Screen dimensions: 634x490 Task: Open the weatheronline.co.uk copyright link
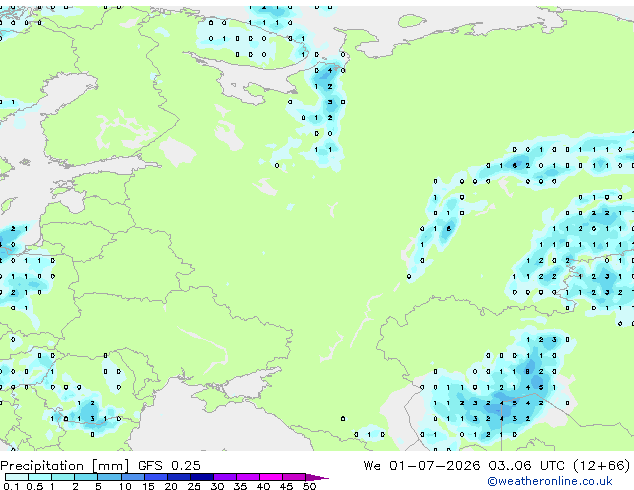pyautogui.click(x=550, y=481)
